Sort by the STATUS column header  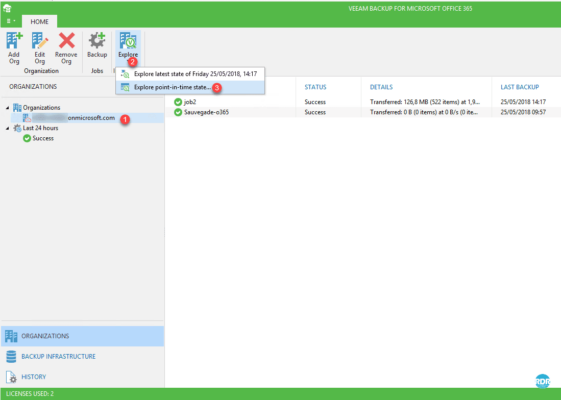[x=315, y=87]
